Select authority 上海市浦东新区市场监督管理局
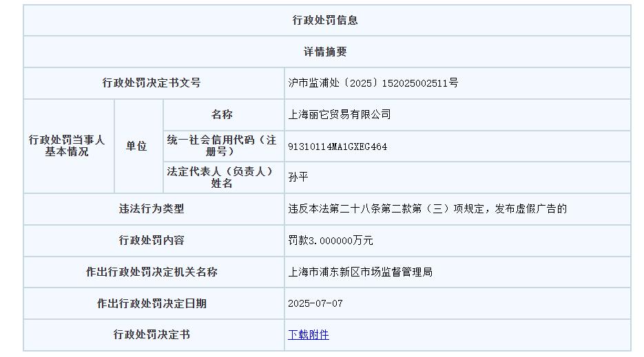 coord(360,272)
